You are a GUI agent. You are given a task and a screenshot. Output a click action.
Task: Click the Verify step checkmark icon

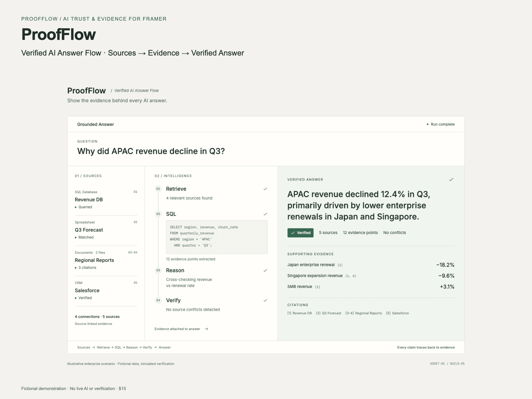coord(265,300)
